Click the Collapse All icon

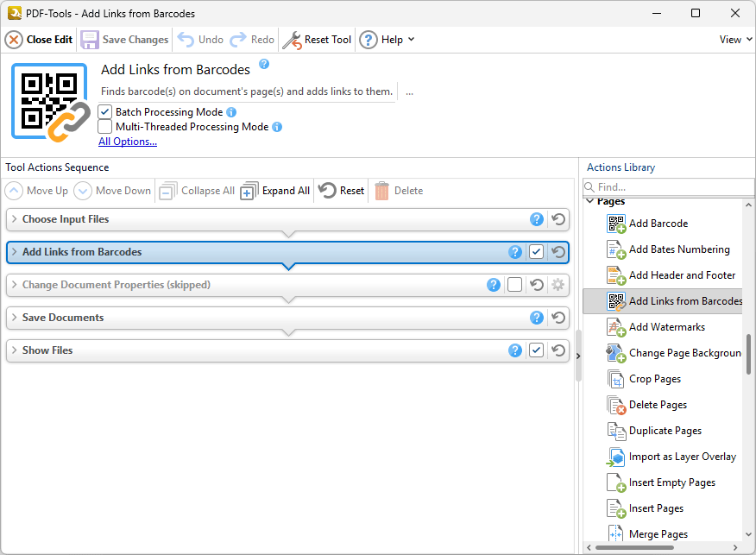tap(167, 191)
